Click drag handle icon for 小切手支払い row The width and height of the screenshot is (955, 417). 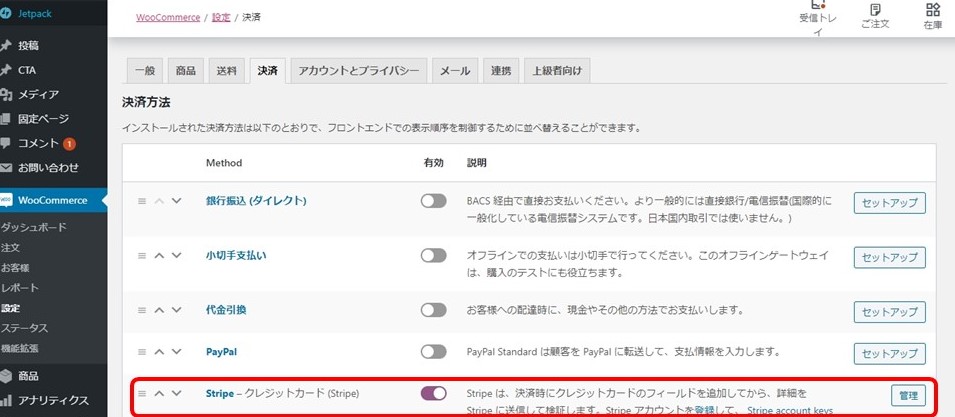click(142, 256)
